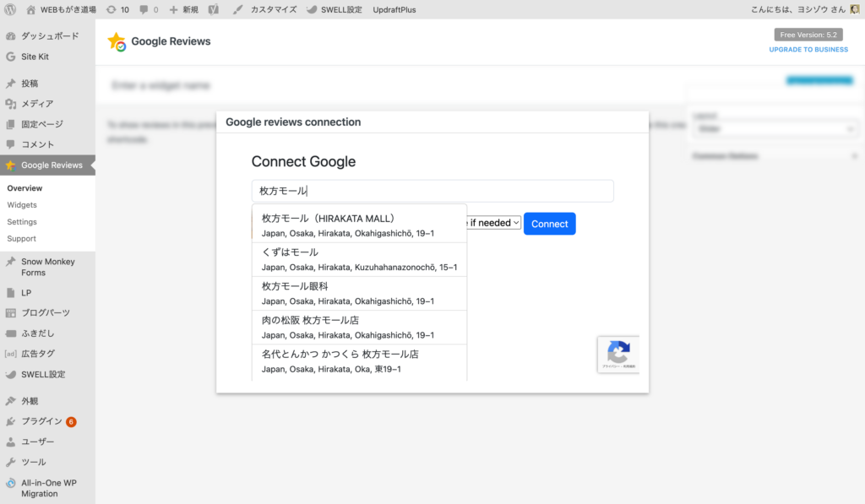Click the blue Connect button

click(549, 224)
